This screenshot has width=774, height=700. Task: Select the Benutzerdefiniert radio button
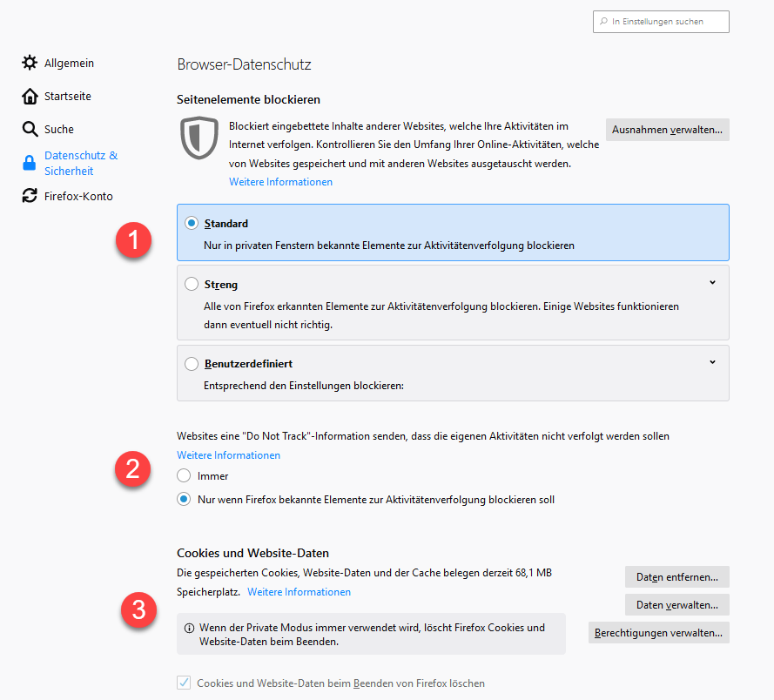(x=192, y=364)
